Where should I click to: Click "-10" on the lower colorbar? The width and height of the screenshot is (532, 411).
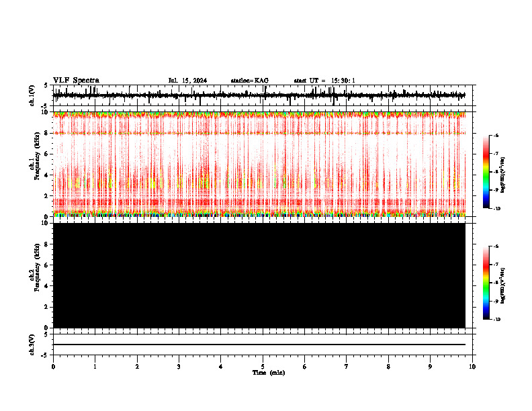tap(496, 320)
